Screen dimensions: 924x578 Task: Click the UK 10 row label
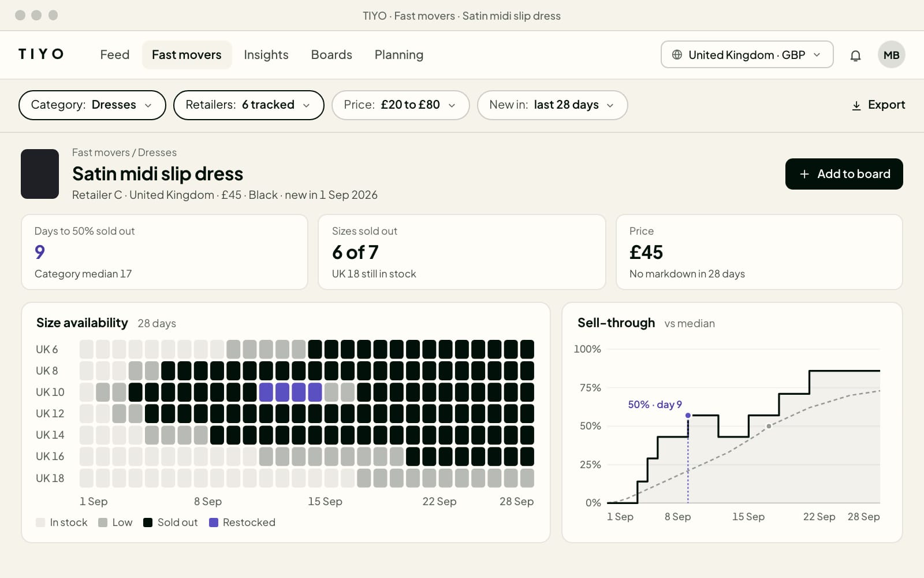50,392
